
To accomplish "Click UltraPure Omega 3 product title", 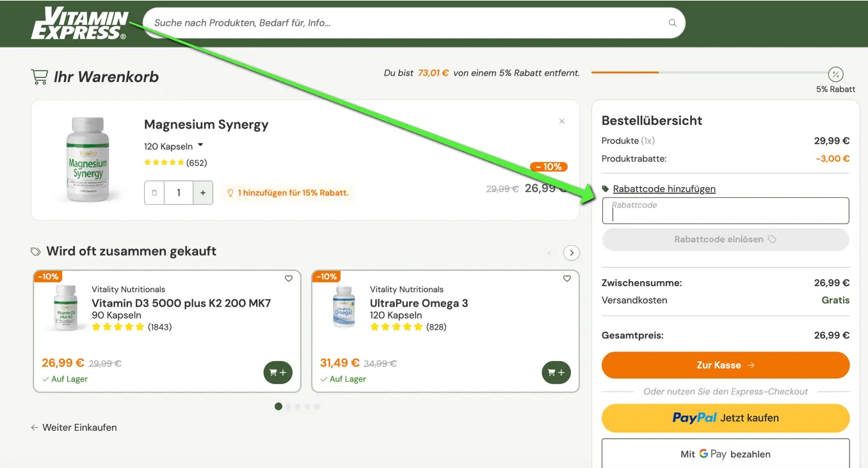I will point(419,303).
